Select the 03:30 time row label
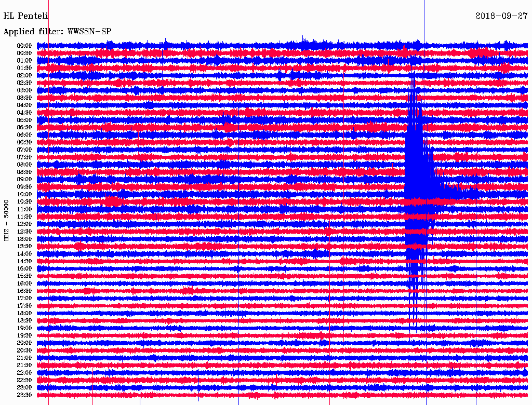 point(24,98)
